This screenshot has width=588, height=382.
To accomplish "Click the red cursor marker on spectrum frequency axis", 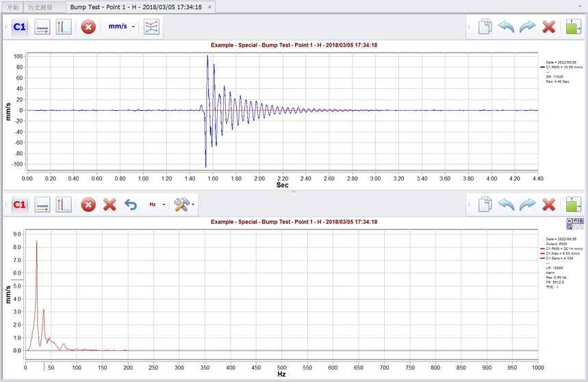I will click(x=44, y=368).
